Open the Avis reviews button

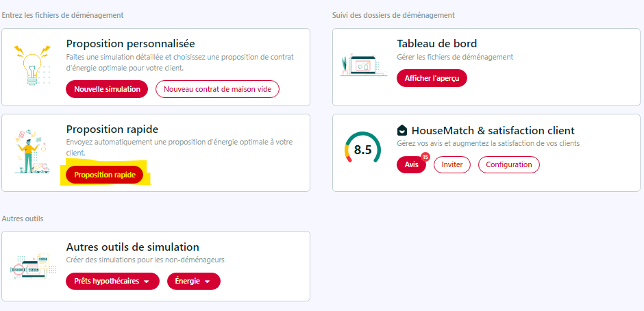[x=411, y=164]
